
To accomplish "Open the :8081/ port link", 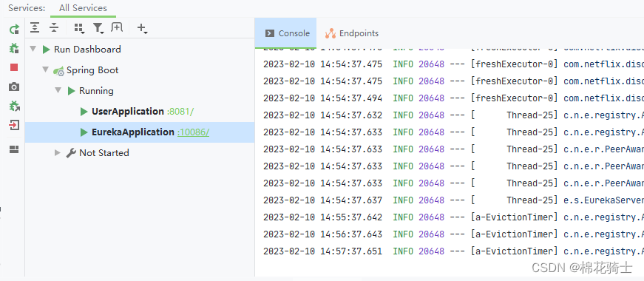I will point(180,112).
